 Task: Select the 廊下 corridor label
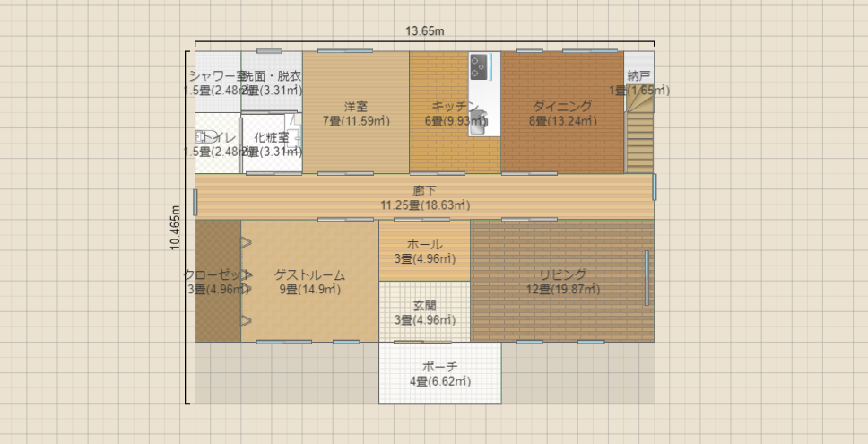click(x=424, y=190)
